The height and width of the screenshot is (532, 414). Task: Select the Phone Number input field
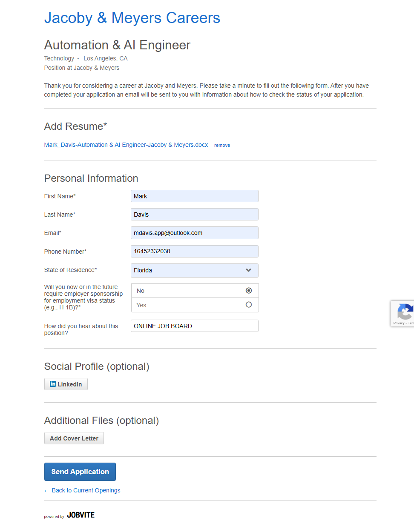(x=194, y=251)
